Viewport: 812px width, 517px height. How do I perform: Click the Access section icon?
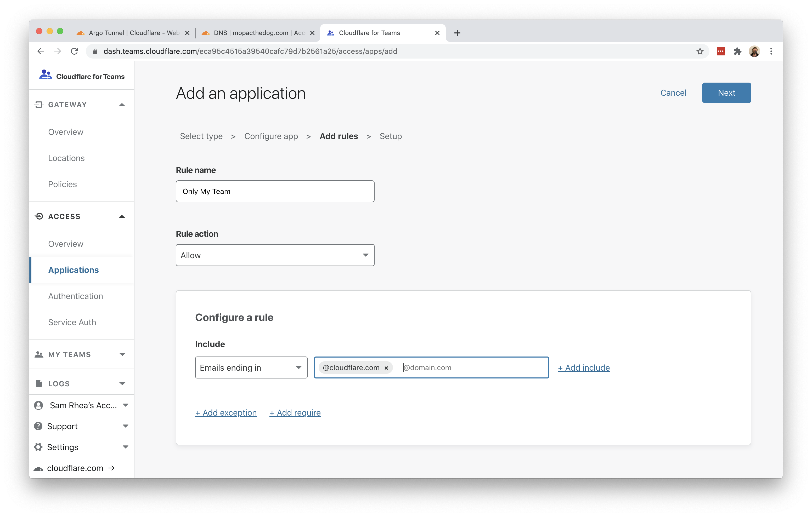pyautogui.click(x=39, y=216)
